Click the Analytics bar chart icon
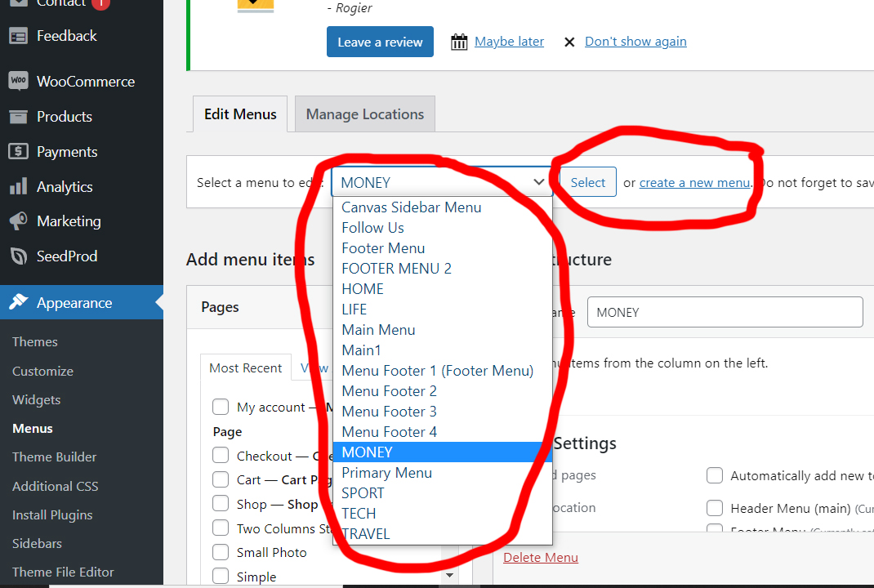This screenshot has width=874, height=588. pos(19,186)
